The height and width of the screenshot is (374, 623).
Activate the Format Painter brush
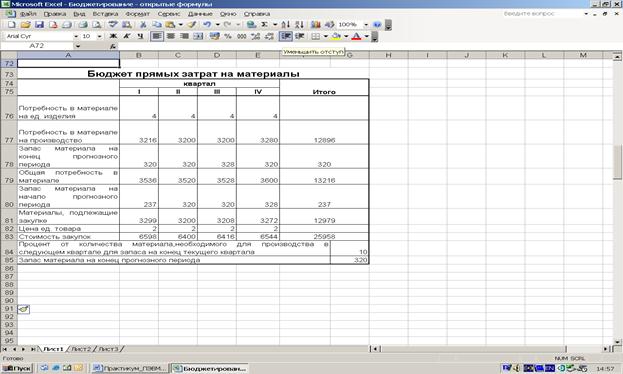tap(192, 25)
